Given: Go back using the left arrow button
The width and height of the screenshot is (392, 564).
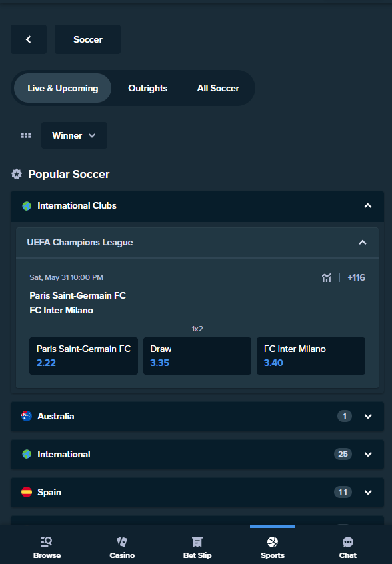Looking at the screenshot, I should pos(29,39).
